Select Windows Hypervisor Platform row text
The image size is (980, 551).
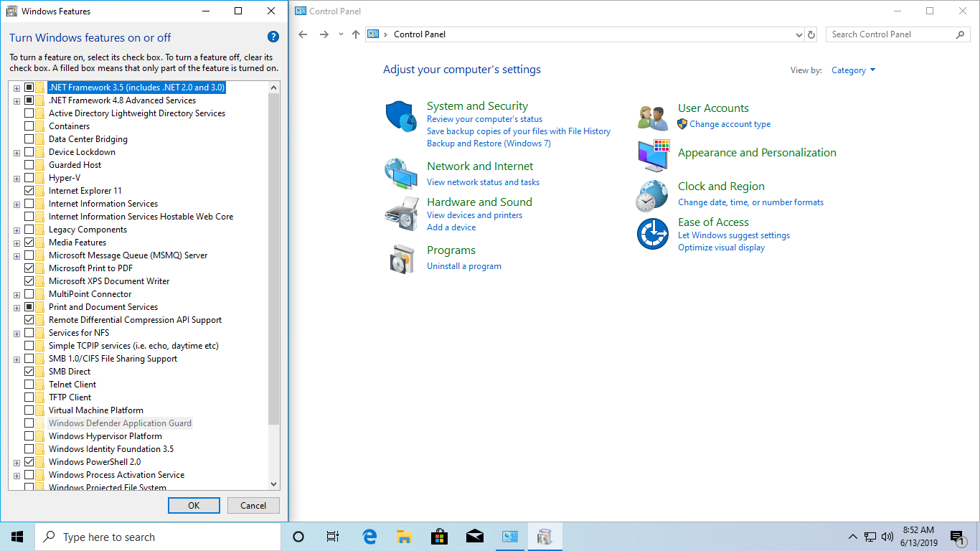(x=105, y=436)
